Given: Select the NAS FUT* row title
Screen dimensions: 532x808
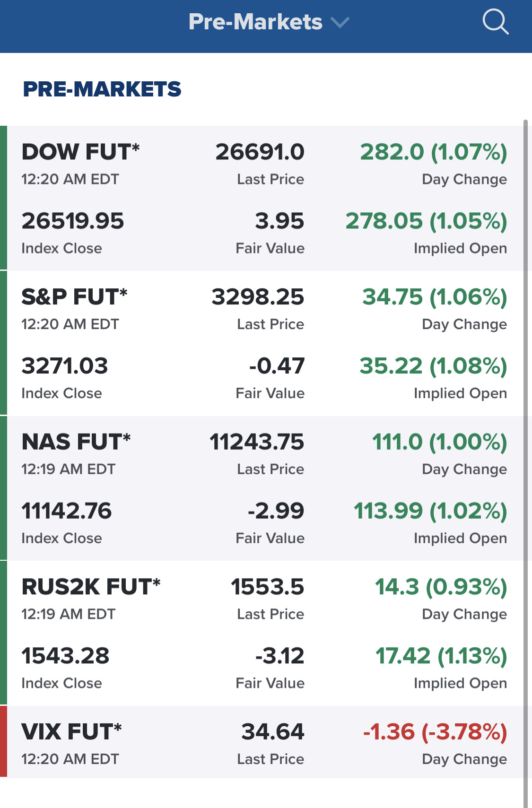Looking at the screenshot, I should click(76, 442).
